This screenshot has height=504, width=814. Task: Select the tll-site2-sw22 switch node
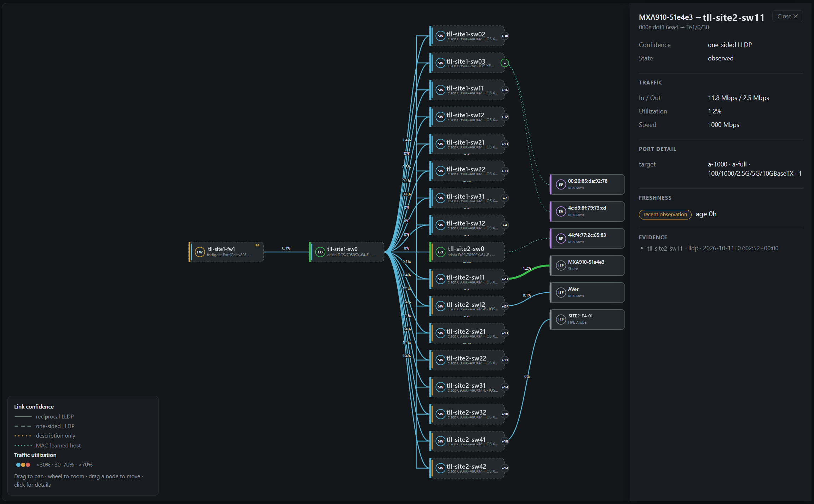point(467,360)
